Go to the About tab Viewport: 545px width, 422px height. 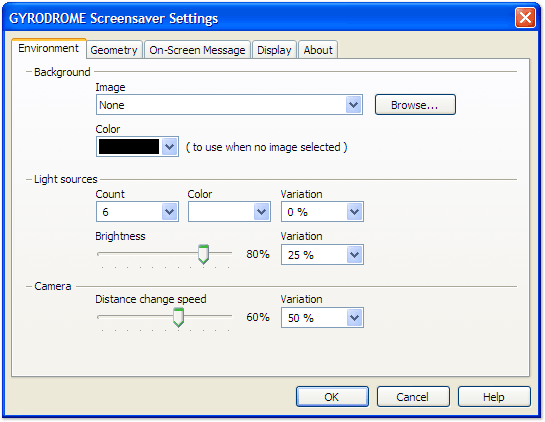pyautogui.click(x=318, y=50)
